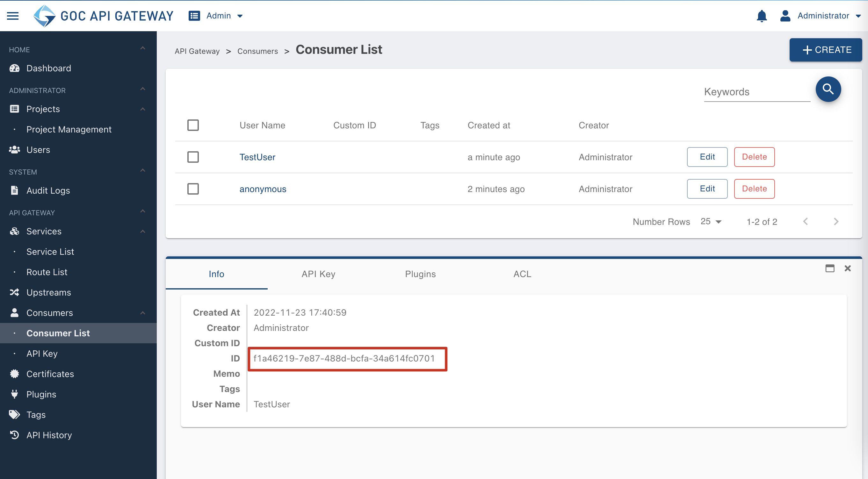The width and height of the screenshot is (868, 479).
Task: Click the API Gateway breadcrumb
Action: 197,51
